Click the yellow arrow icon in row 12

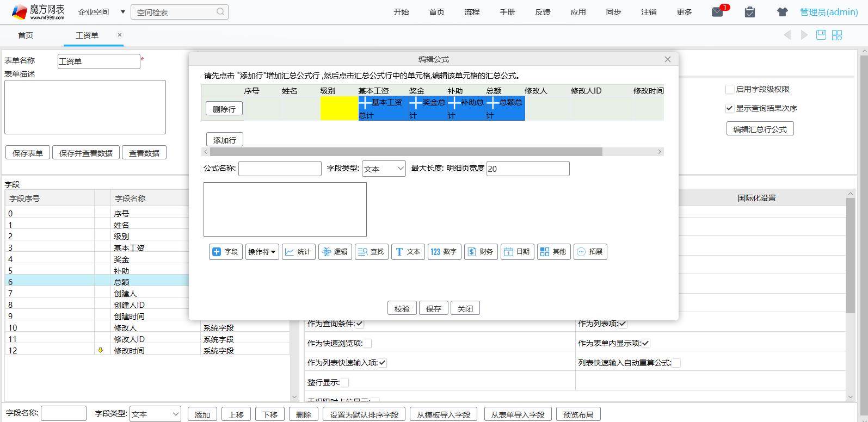(100, 350)
